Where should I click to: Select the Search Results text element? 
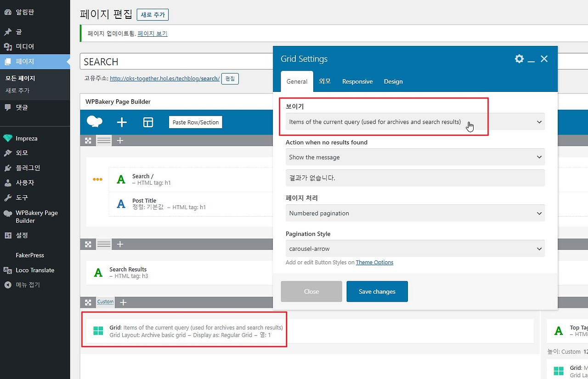point(179,272)
